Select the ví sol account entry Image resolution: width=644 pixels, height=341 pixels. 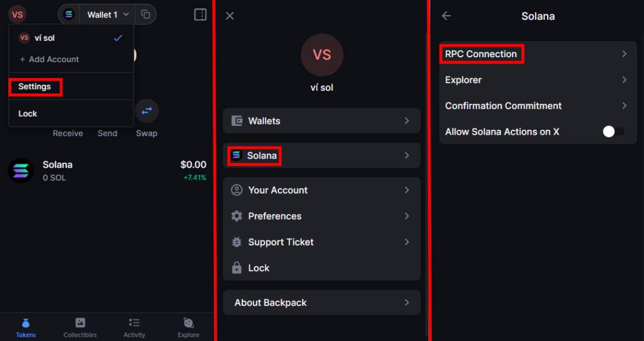click(71, 38)
